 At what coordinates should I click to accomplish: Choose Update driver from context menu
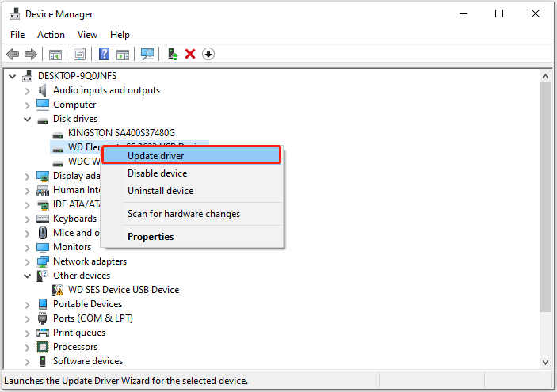tap(192, 155)
